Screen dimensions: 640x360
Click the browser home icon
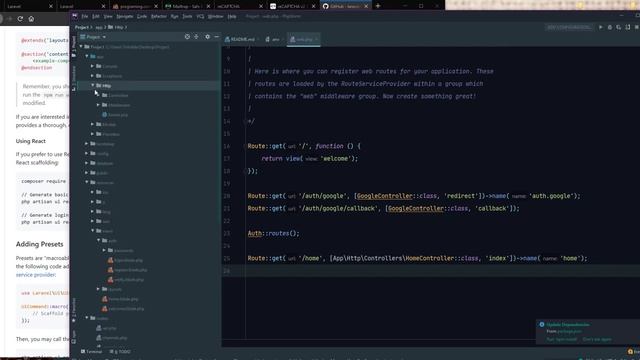(x=31, y=19)
